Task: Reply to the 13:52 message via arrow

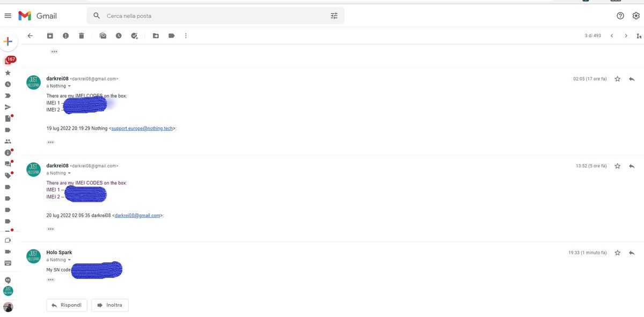Action: (632, 166)
